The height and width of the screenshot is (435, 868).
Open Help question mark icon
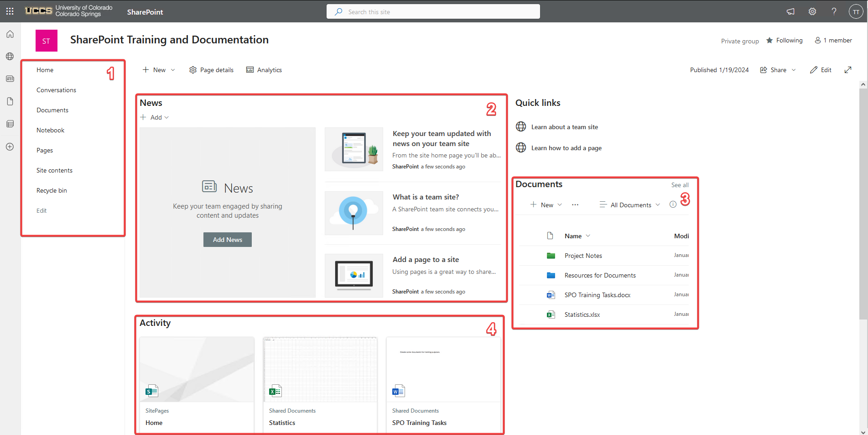click(834, 11)
